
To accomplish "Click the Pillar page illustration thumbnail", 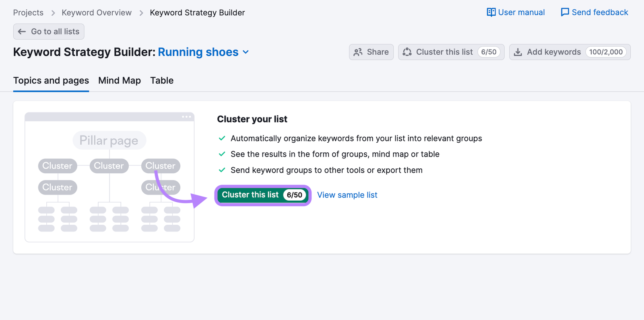I will pyautogui.click(x=109, y=140).
